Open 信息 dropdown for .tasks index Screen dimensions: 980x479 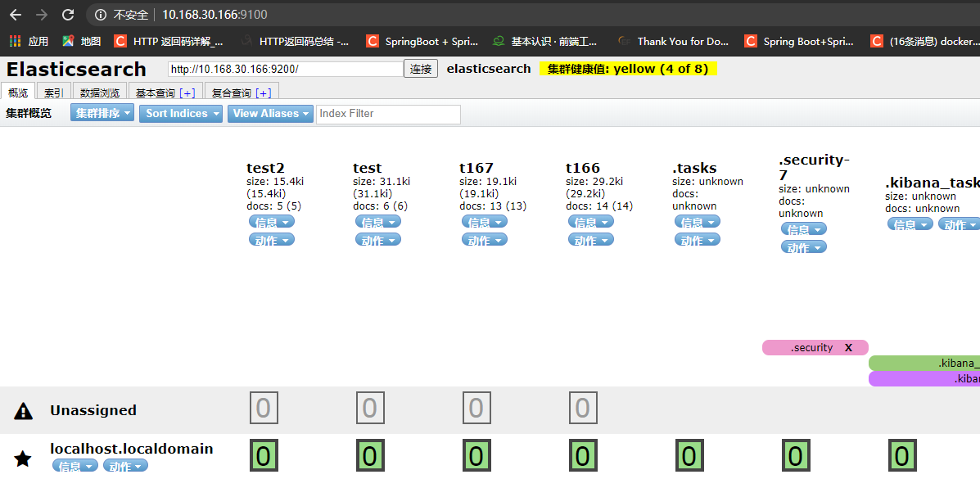(x=698, y=221)
